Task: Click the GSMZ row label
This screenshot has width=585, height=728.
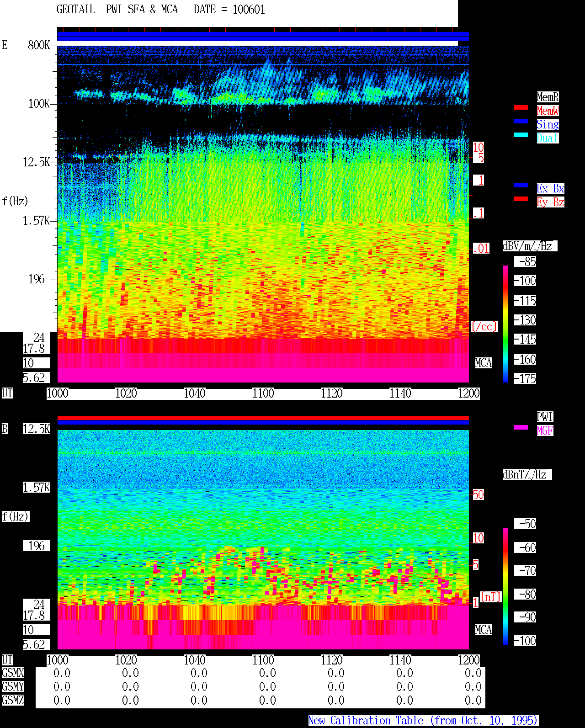Action: [13, 700]
